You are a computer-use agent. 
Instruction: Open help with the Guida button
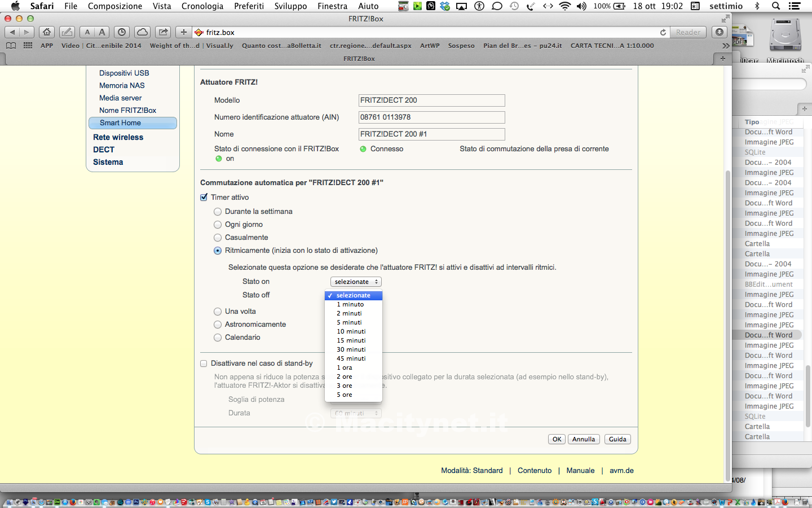click(617, 439)
